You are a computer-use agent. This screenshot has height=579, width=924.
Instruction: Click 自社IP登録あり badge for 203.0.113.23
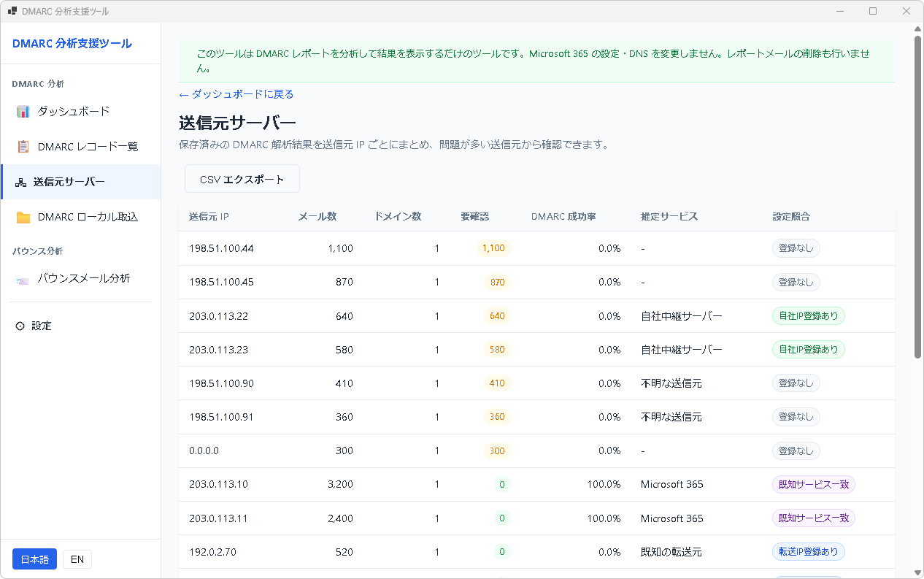809,350
